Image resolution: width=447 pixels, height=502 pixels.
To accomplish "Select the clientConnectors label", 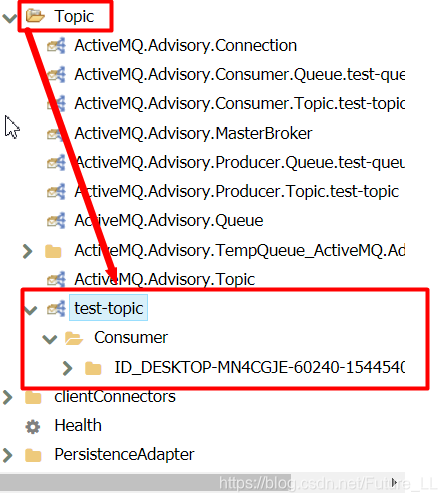I will point(115,397).
